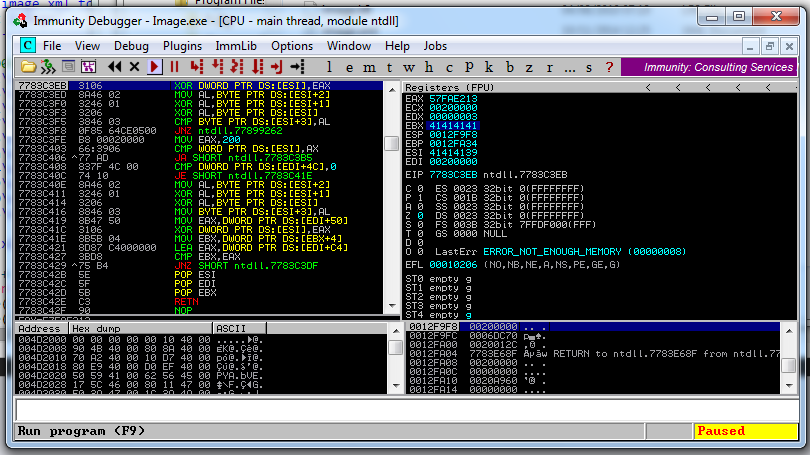Click the Registers (FPU) header
Image resolution: width=810 pixels, height=455 pixels.
coord(449,87)
